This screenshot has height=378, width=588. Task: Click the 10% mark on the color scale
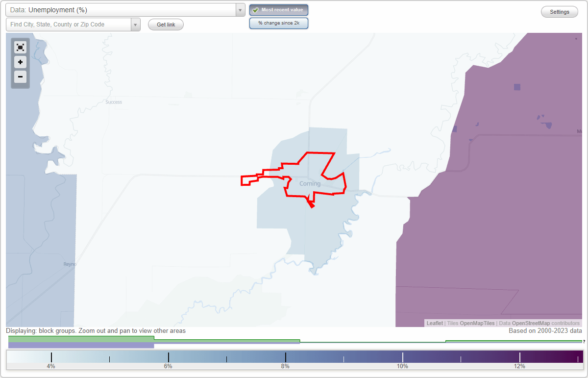pyautogui.click(x=403, y=357)
